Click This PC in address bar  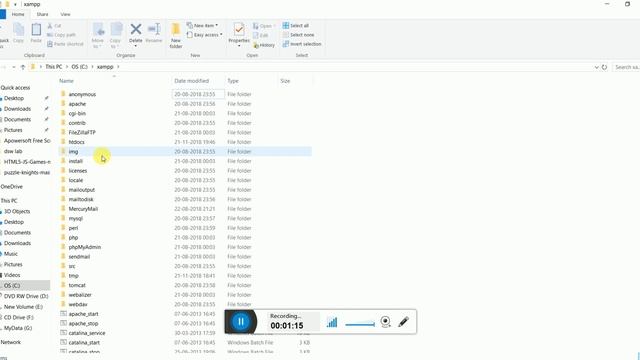tap(54, 67)
